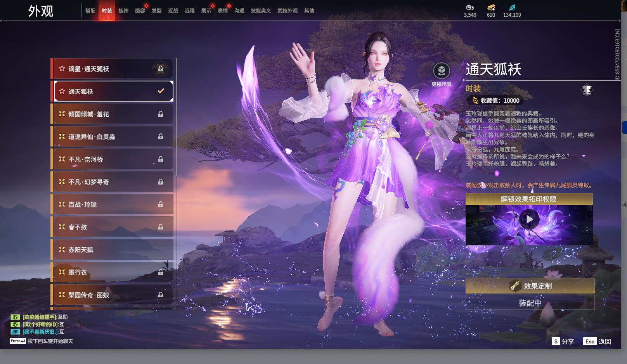
Task: Click the 我不喜新厌旧 chat message
Action: (43, 332)
